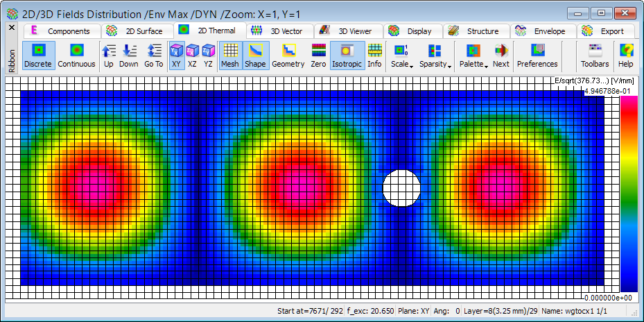Click the rainbow color scale bar
This screenshot has height=322, width=644.
click(629, 194)
